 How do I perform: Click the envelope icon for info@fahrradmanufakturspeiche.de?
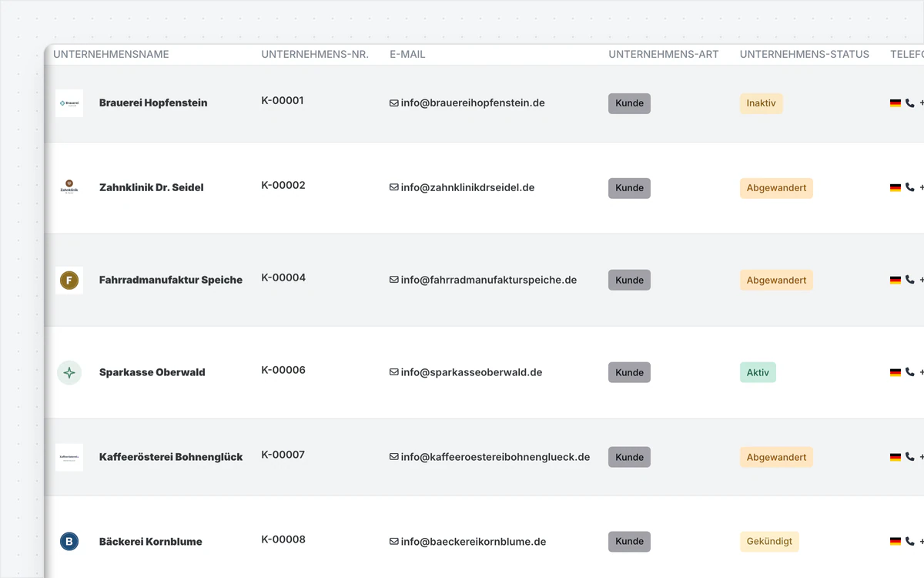coord(394,281)
